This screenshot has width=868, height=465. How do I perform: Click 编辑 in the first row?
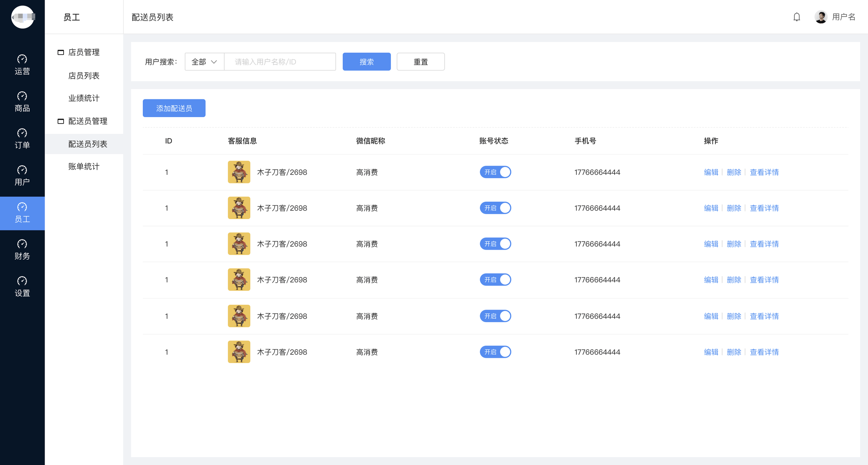(x=711, y=172)
